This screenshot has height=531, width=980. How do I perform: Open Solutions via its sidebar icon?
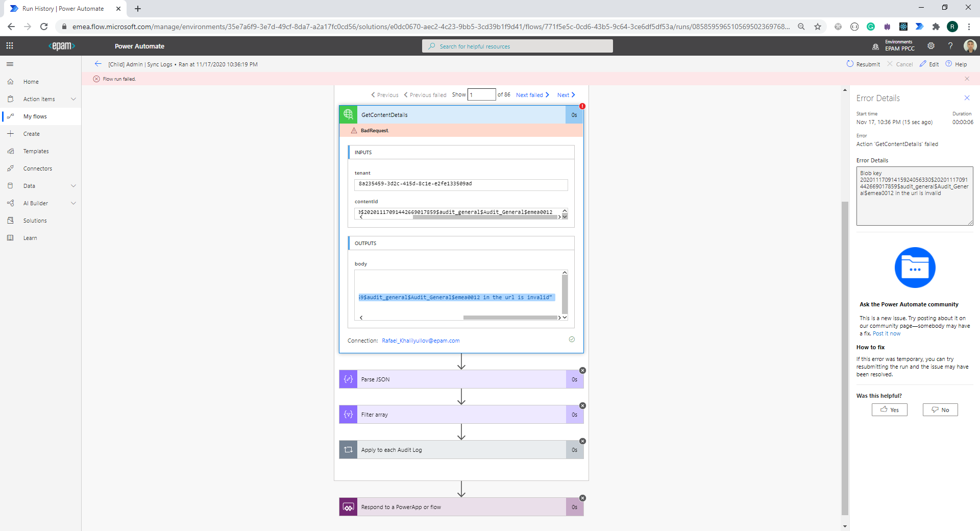(x=11, y=220)
